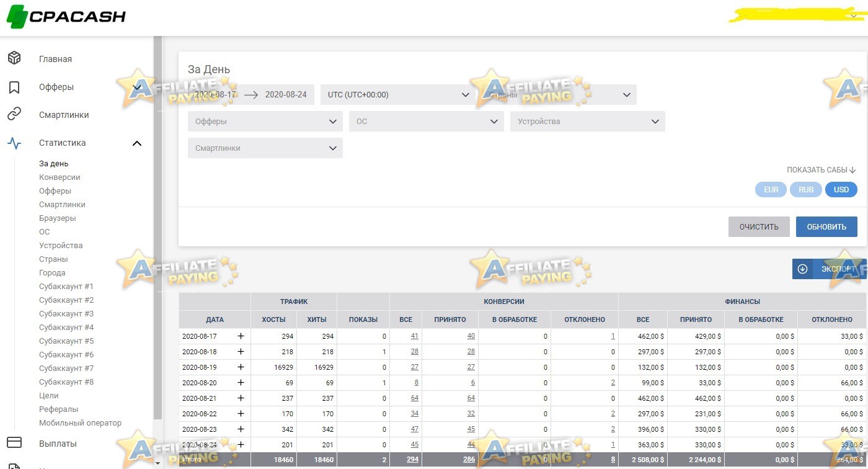Expand row 2020-08-18 with plus icon

[241, 351]
